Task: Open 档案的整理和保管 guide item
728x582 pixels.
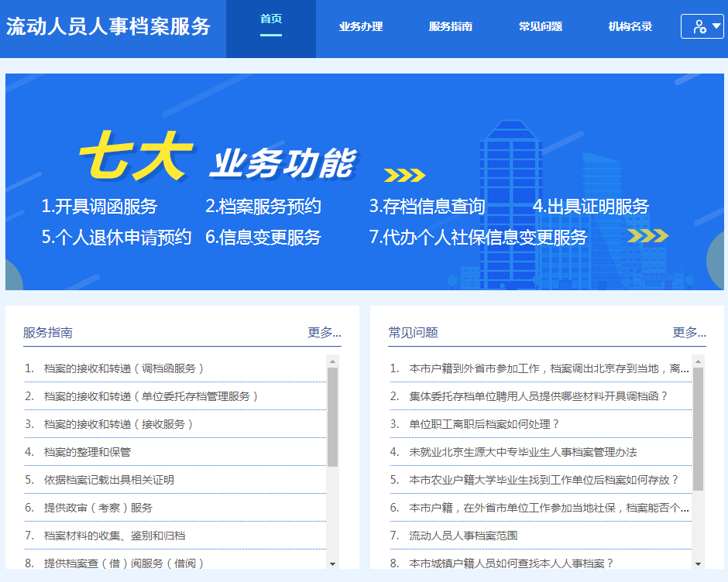Action: [88, 452]
